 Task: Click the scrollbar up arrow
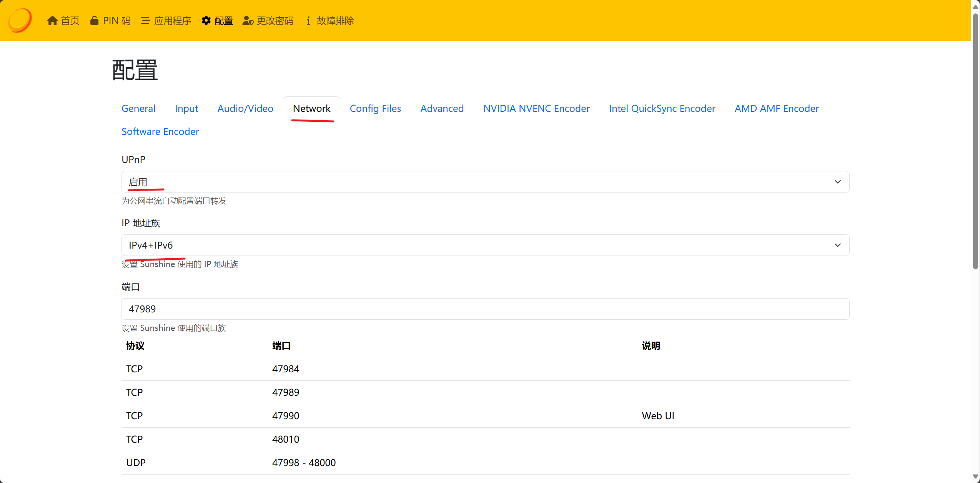coord(975,7)
